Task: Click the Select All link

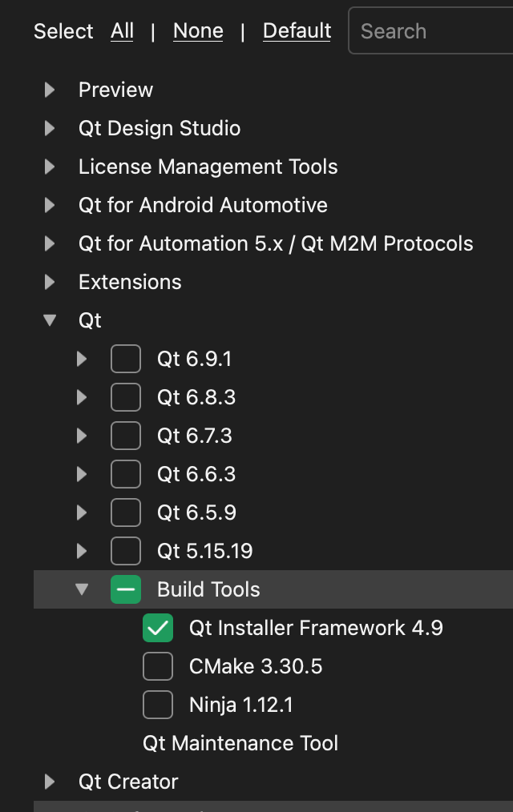Action: coord(123,31)
